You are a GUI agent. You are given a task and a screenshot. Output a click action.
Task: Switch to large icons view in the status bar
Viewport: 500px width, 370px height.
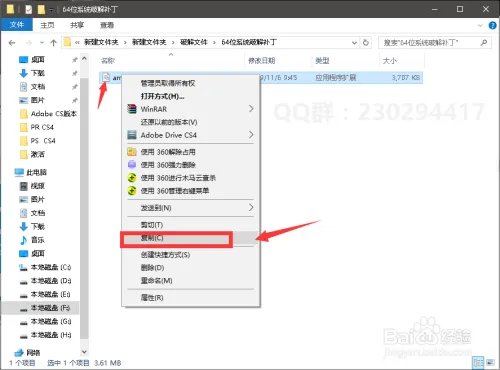(x=490, y=362)
